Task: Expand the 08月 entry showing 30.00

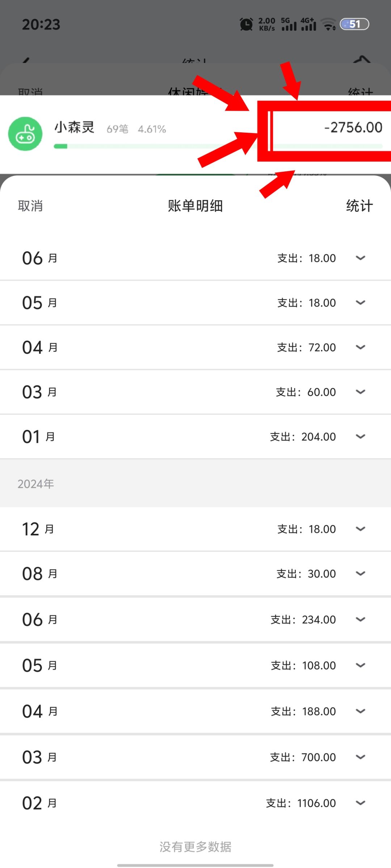Action: (x=360, y=574)
